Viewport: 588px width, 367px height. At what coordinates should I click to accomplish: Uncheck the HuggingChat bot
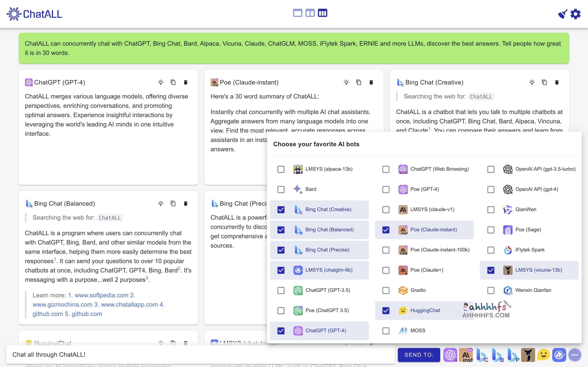[386, 310]
